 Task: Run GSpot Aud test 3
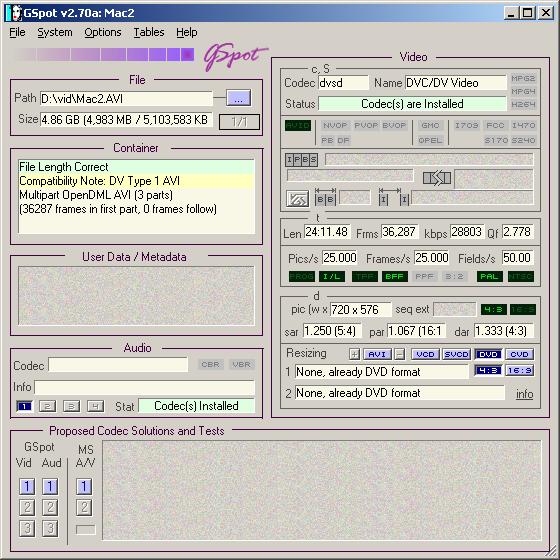pyautogui.click(x=50, y=528)
